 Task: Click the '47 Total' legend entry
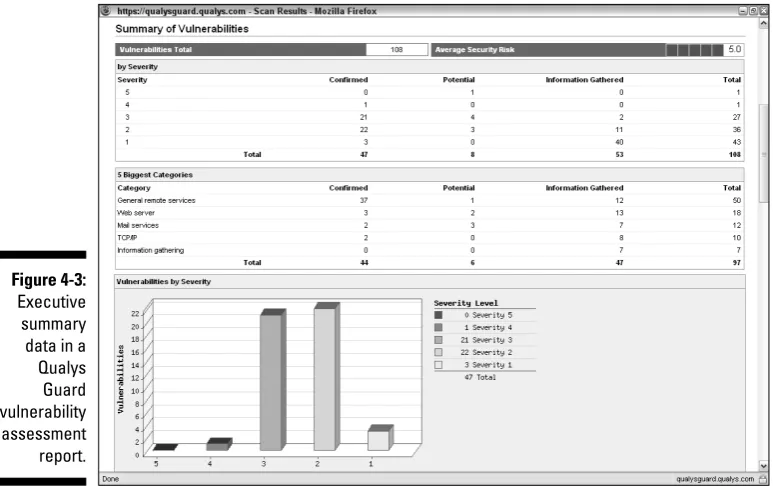pos(480,377)
